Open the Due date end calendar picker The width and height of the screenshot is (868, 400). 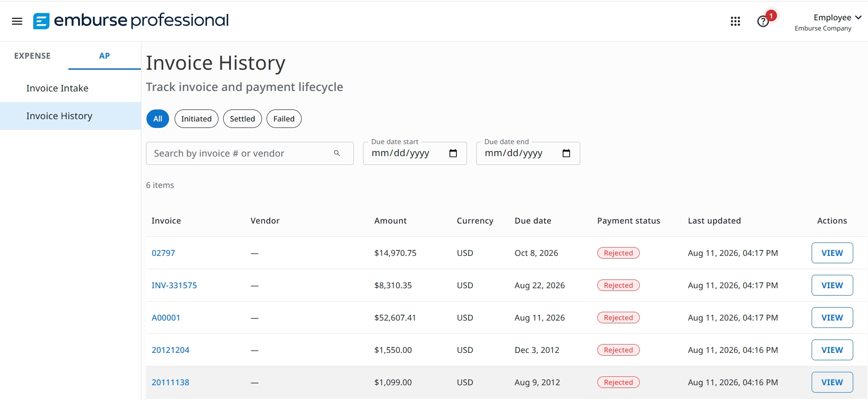click(x=566, y=153)
